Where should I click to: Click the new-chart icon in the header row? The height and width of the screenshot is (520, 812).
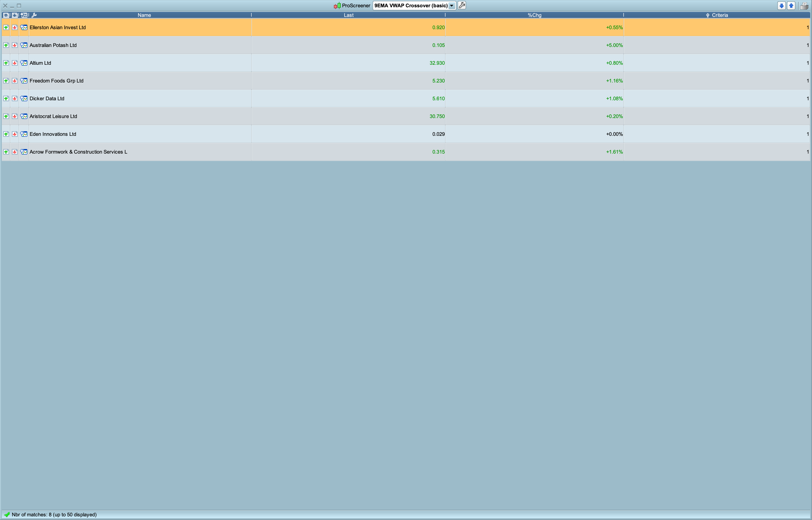pos(24,15)
